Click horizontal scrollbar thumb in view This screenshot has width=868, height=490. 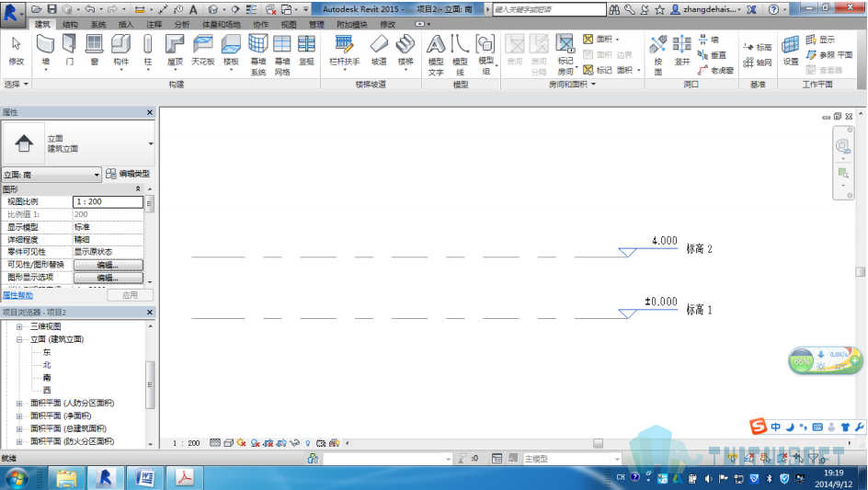[x=598, y=443]
